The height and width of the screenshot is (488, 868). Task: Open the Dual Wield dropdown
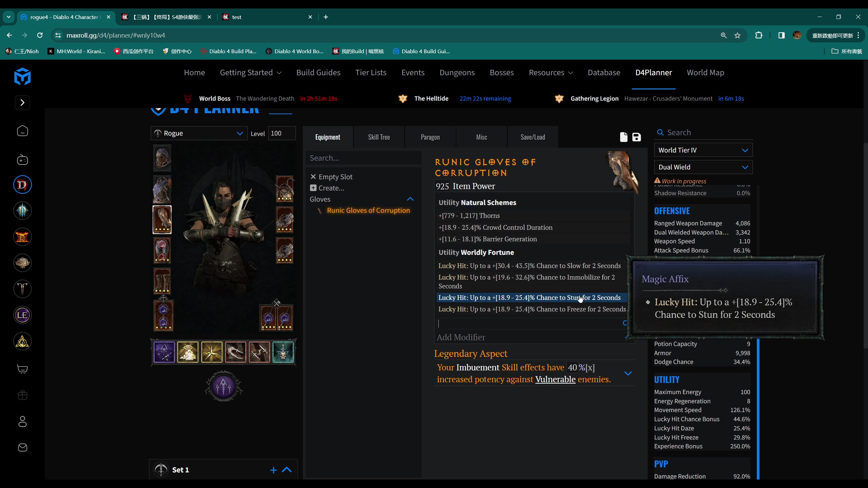pos(703,167)
